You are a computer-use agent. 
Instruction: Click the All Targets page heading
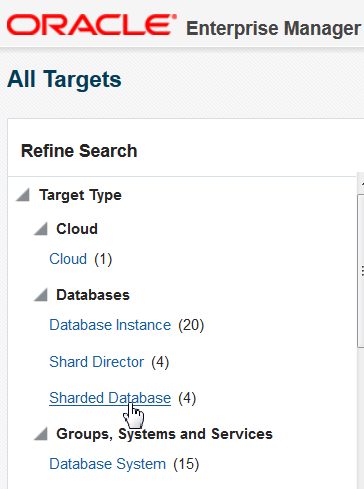pos(64,79)
